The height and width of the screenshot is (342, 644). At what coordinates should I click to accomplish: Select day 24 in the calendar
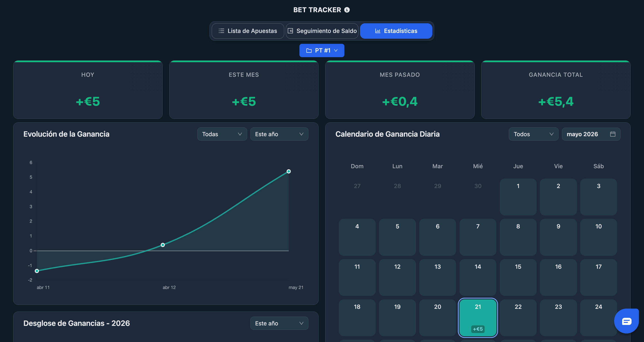[x=598, y=318]
